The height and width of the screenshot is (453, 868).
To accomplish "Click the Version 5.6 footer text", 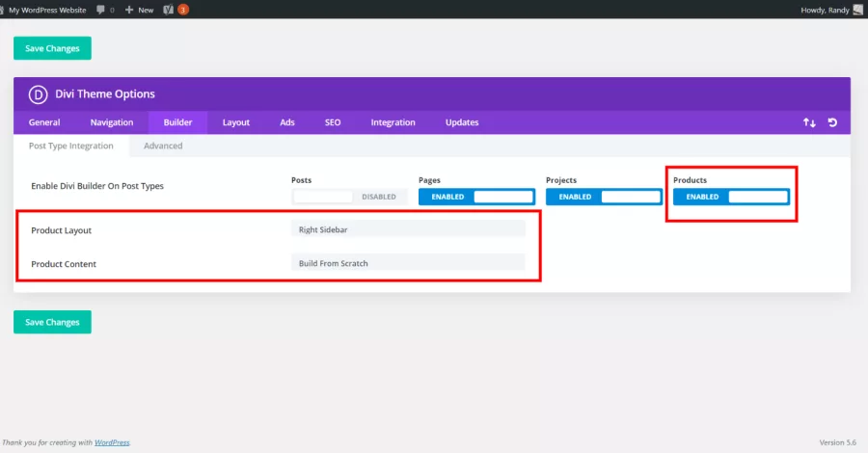I will [838, 442].
